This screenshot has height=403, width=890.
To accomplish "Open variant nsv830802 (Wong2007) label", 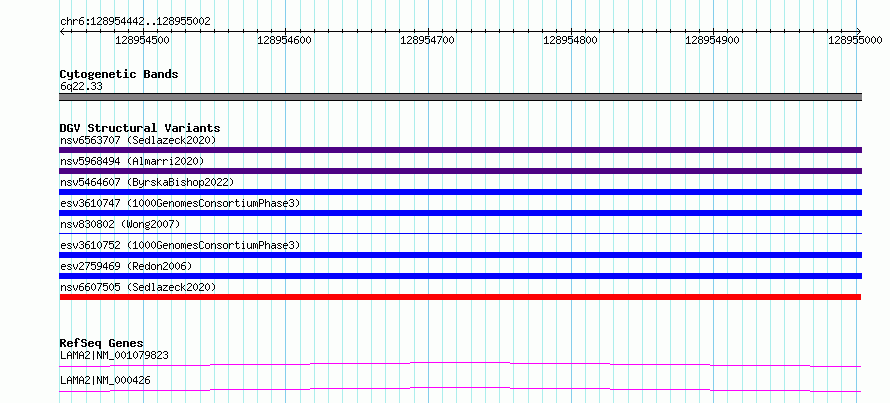I will pyautogui.click(x=120, y=224).
